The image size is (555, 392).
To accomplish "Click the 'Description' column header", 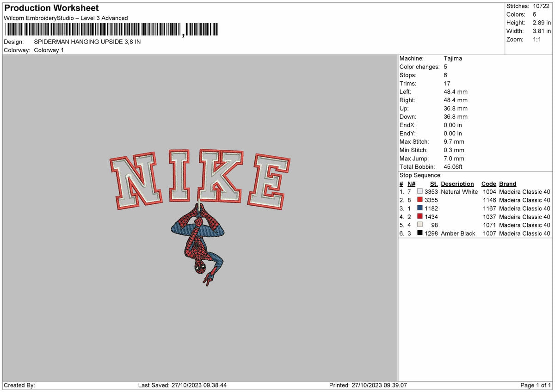I will click(x=457, y=184).
